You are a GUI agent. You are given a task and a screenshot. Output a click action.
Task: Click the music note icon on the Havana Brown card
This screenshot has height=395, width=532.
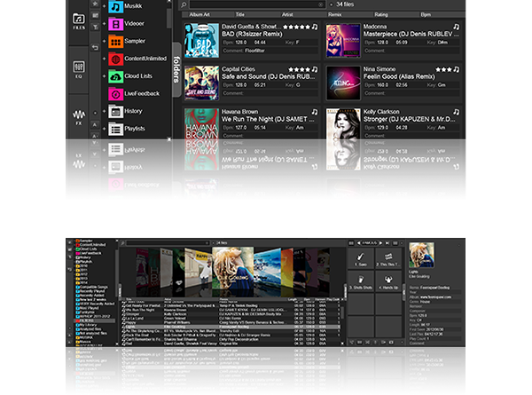[x=315, y=112]
